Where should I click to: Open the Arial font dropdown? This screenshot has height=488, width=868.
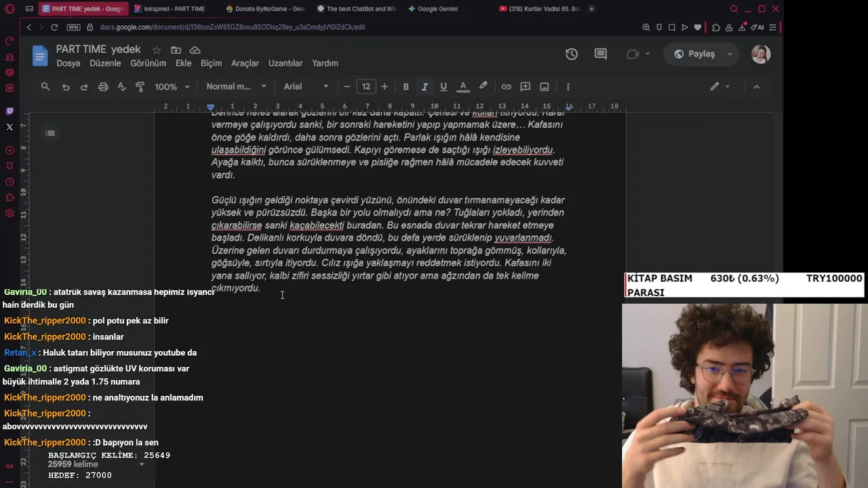click(x=306, y=87)
